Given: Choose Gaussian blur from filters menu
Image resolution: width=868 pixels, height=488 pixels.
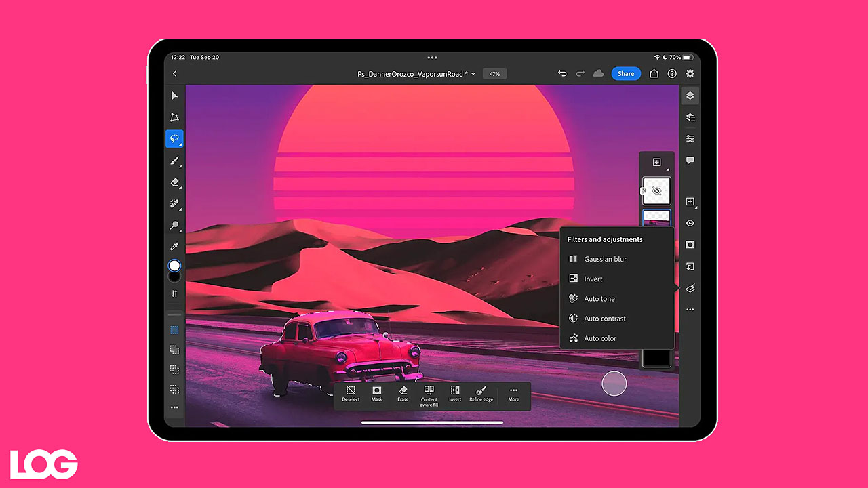Looking at the screenshot, I should click(x=605, y=259).
